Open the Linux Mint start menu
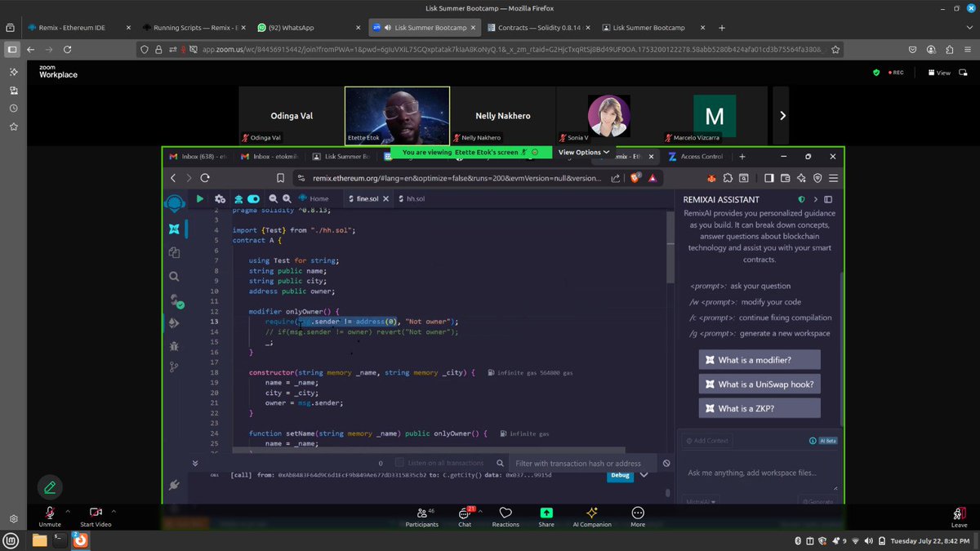Screen dimensions: 980x551 click(11, 540)
